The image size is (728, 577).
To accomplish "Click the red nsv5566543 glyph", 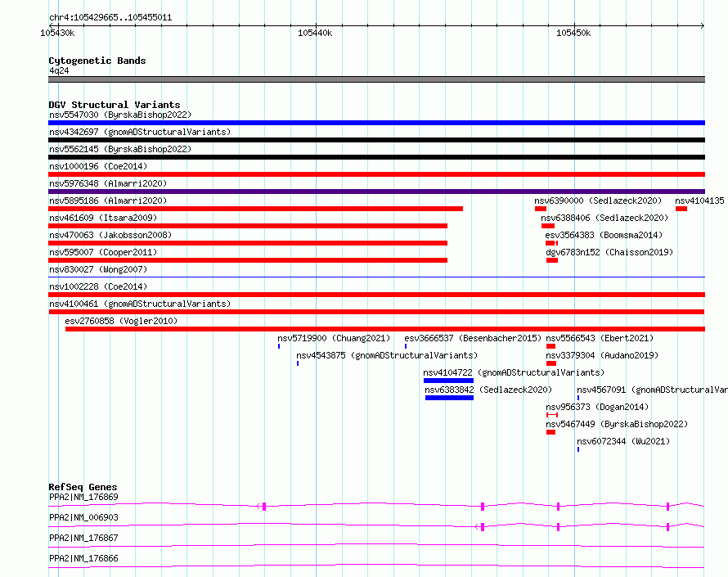I will pos(551,346).
